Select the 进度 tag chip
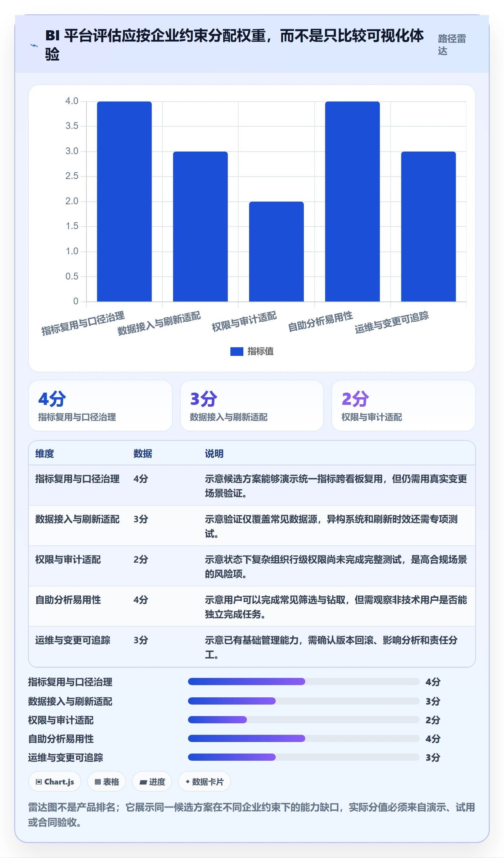504x858 pixels. tap(152, 782)
